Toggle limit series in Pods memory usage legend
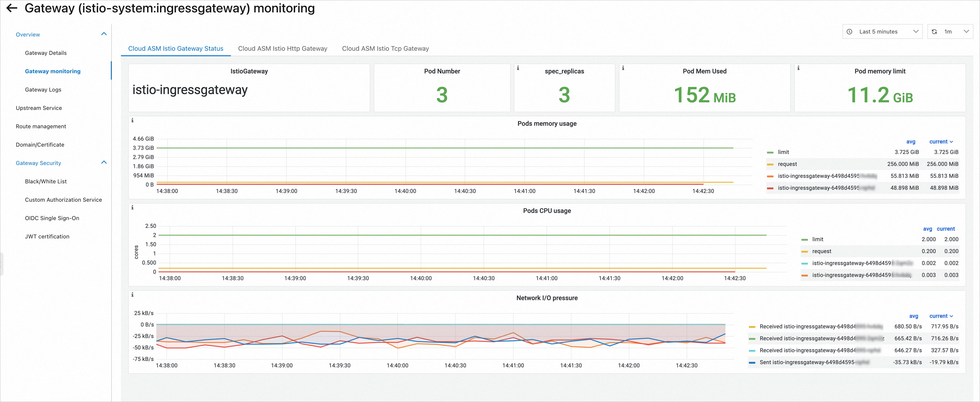Screen dimensions: 980x402 coord(783,152)
